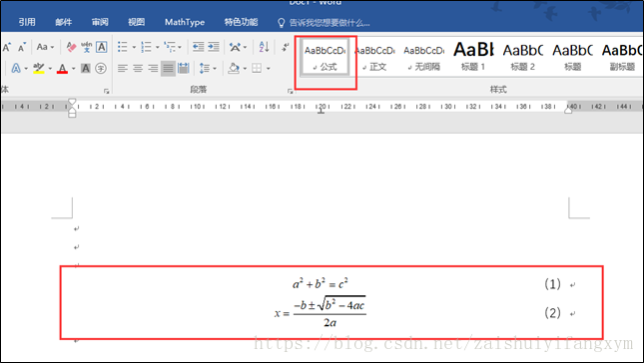
Task: Open line spacing options
Action: coord(204,68)
